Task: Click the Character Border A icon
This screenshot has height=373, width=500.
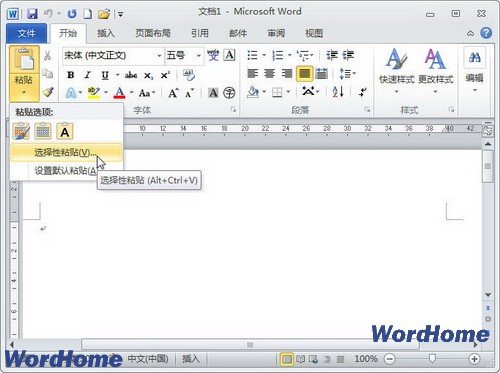Action: point(230,55)
